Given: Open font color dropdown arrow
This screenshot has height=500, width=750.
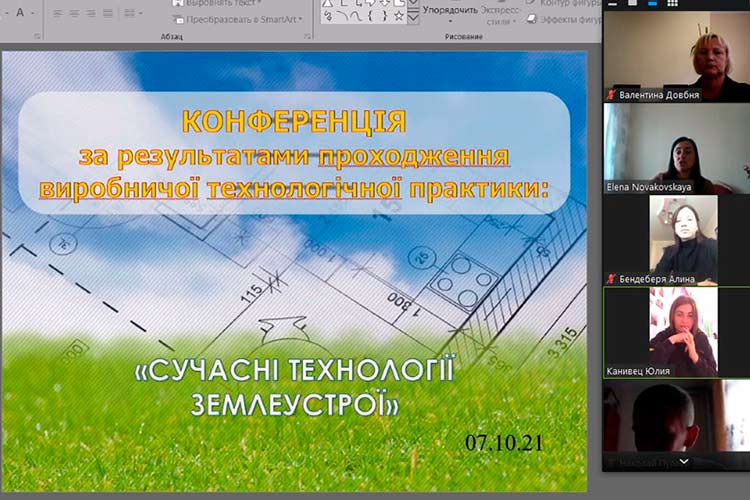Looking at the screenshot, I should pyautogui.click(x=33, y=13).
